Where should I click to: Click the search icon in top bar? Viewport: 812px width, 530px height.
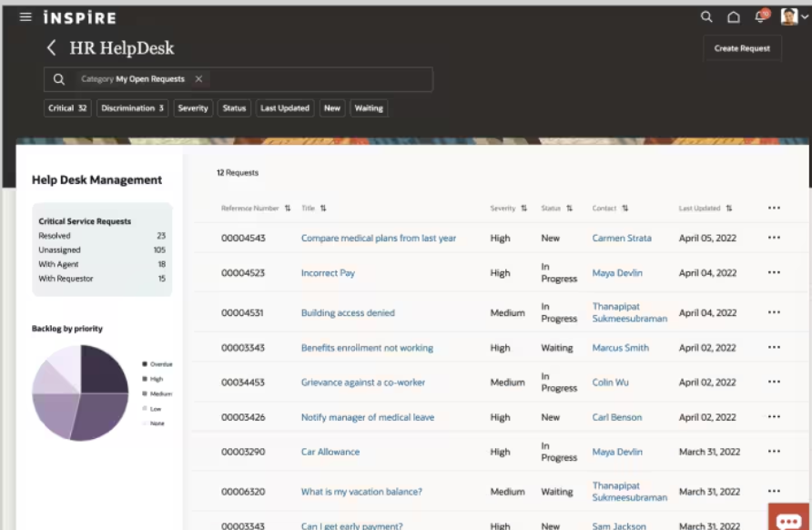click(x=705, y=17)
